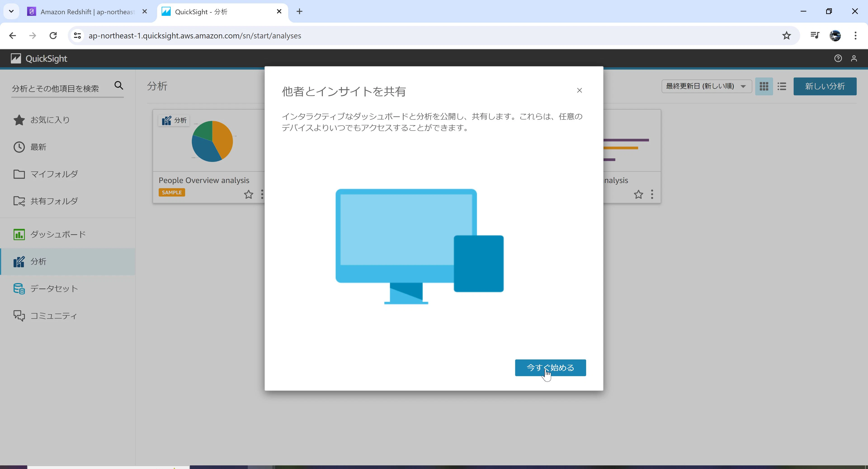Favorite the People Overview analysis star
This screenshot has width=868, height=469.
click(248, 194)
